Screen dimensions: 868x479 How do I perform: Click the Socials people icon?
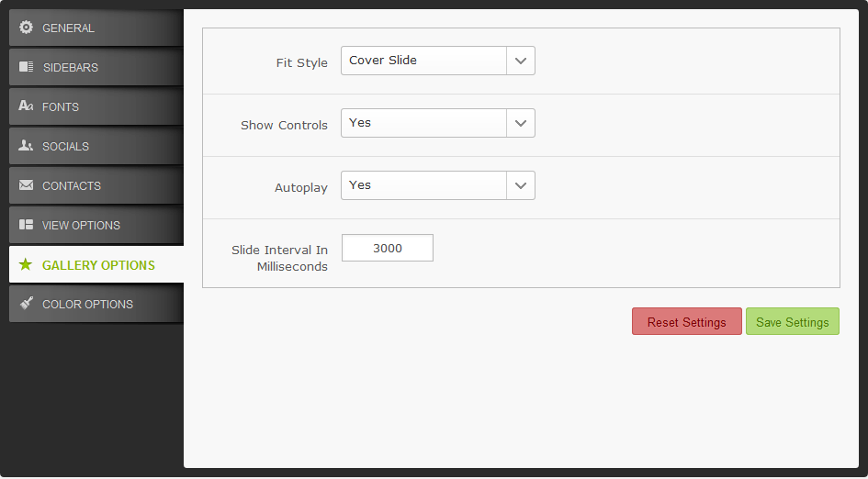coord(26,146)
